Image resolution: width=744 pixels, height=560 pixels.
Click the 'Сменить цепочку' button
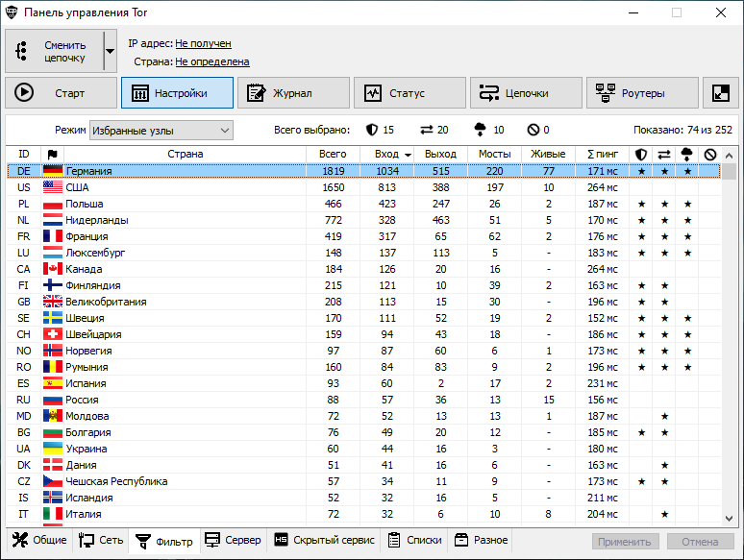[x=55, y=51]
